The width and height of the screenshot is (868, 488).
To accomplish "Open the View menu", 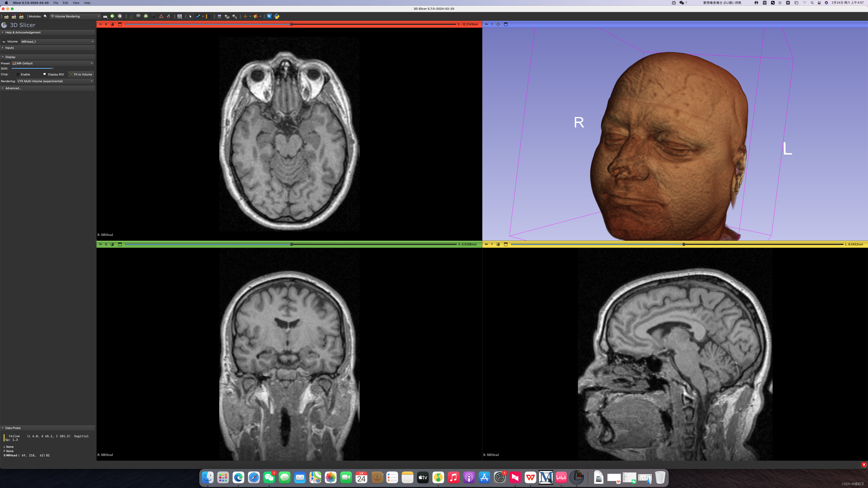I will click(76, 3).
